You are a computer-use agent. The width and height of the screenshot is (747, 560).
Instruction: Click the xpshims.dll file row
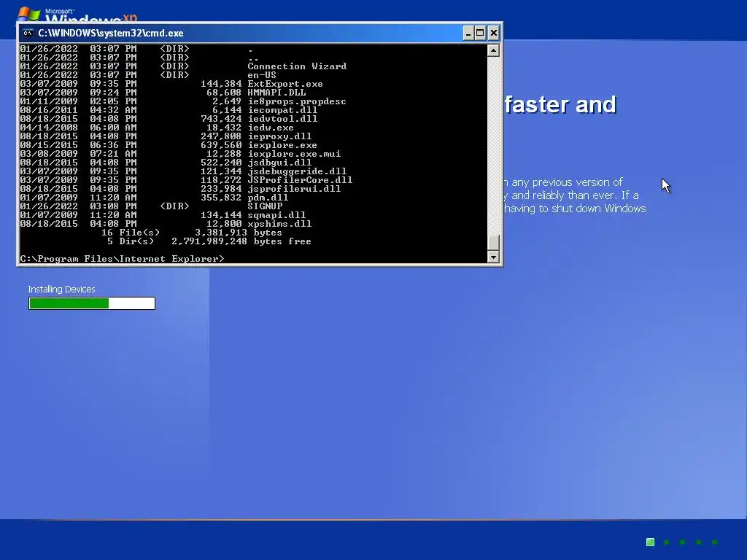coord(166,224)
